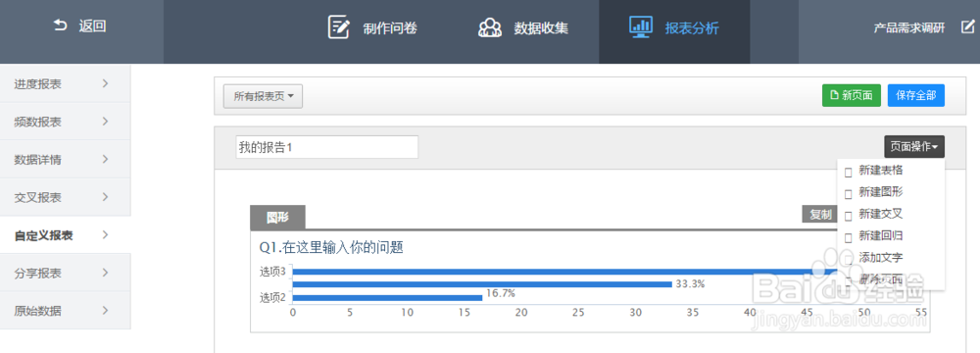Create a new page with 新页面
980x353 pixels.
coord(852,96)
